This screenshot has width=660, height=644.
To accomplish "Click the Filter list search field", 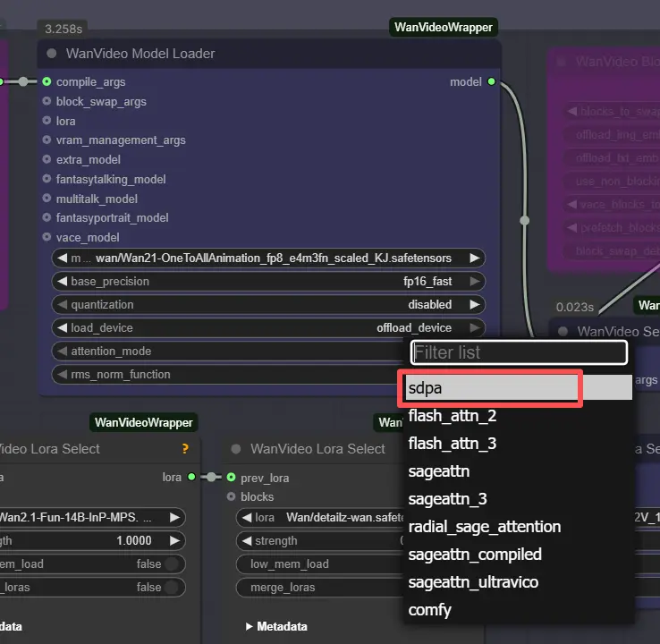I will [x=519, y=352].
